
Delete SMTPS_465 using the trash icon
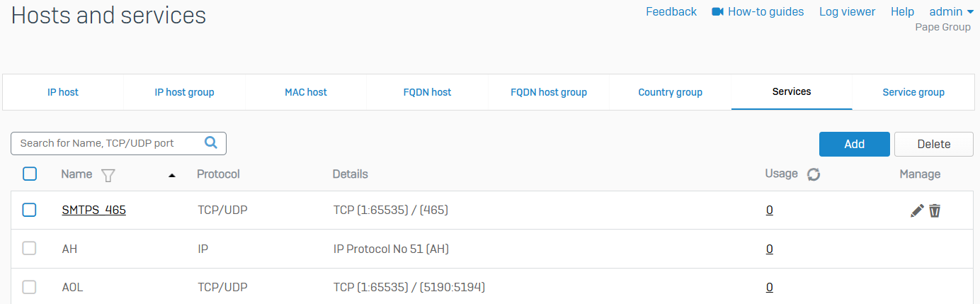click(x=935, y=210)
